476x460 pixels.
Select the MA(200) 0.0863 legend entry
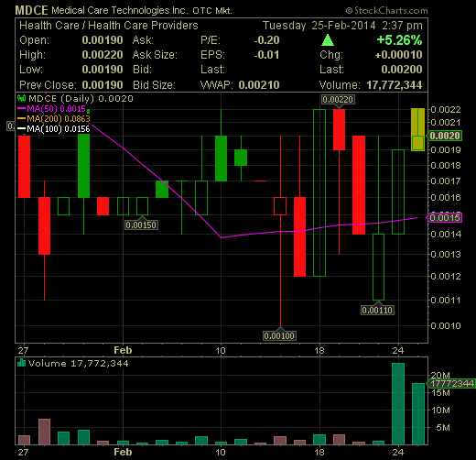click(54, 119)
